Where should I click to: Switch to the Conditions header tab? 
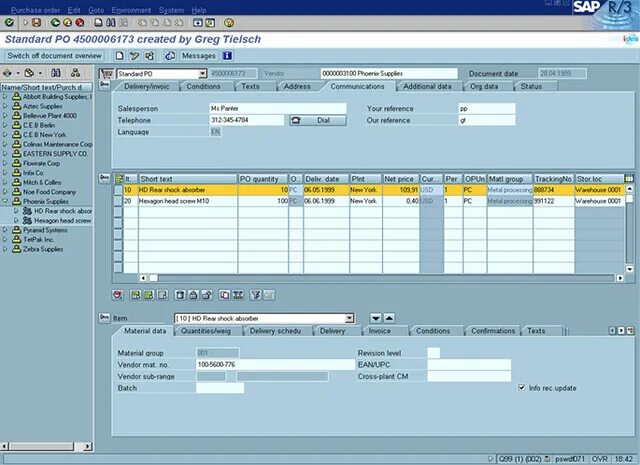point(203,86)
